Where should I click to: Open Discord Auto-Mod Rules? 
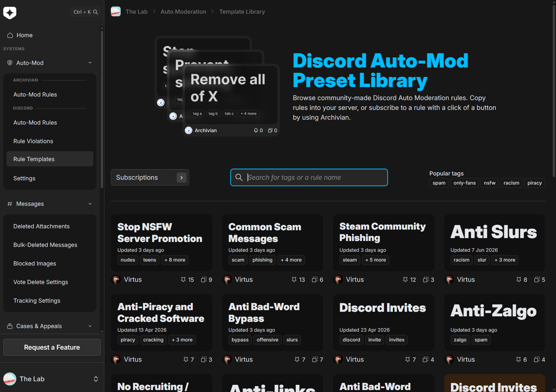coord(50,123)
